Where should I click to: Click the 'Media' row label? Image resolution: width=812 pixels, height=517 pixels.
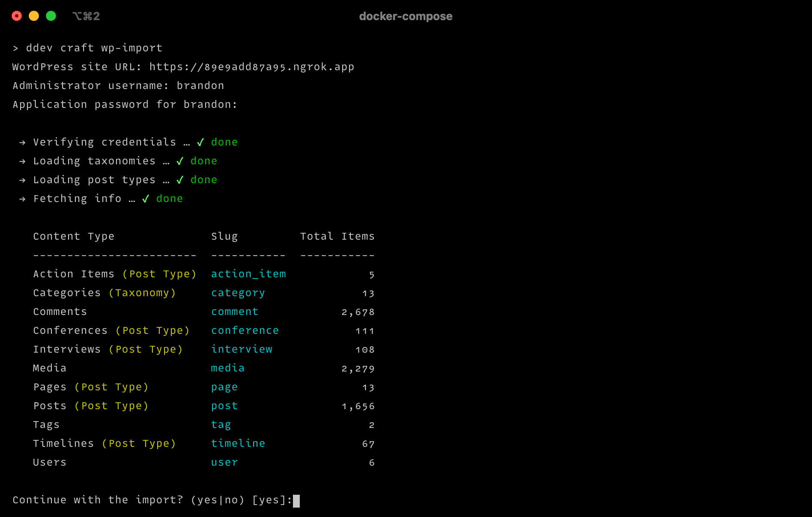coord(50,368)
